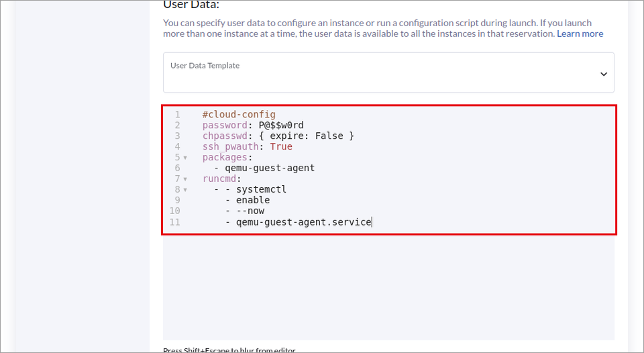Image resolution: width=644 pixels, height=353 pixels.
Task: Click line number 1 in the gutter
Action: tap(177, 114)
